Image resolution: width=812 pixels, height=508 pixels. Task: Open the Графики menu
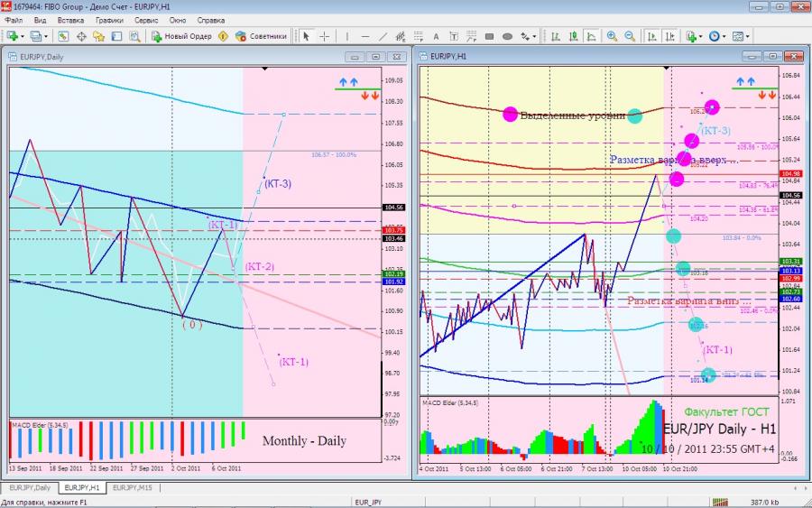(x=109, y=20)
